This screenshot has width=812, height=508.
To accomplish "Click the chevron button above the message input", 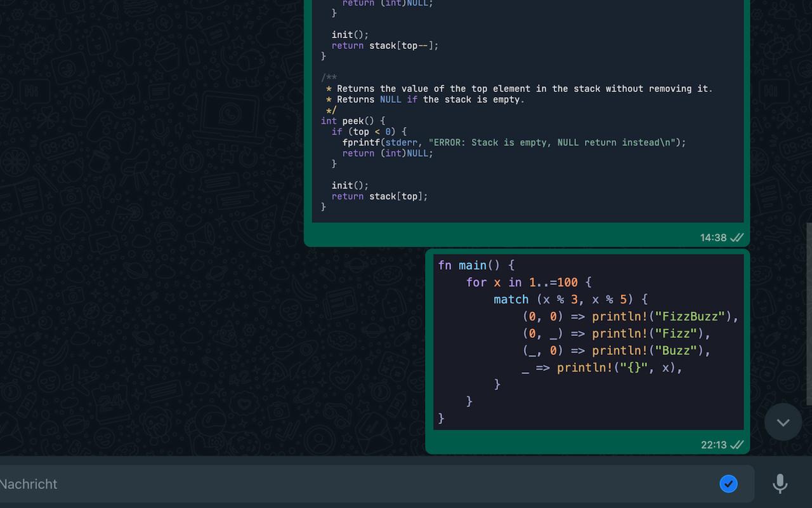I will point(783,422).
